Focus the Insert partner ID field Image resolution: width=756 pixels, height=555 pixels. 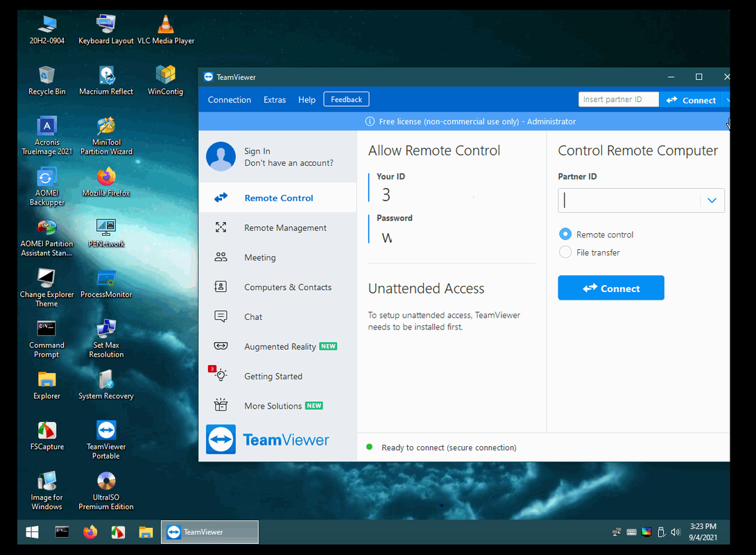click(618, 99)
